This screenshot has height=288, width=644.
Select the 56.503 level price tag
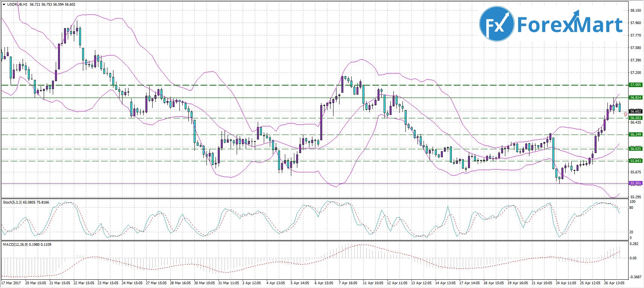pyautogui.click(x=636, y=118)
